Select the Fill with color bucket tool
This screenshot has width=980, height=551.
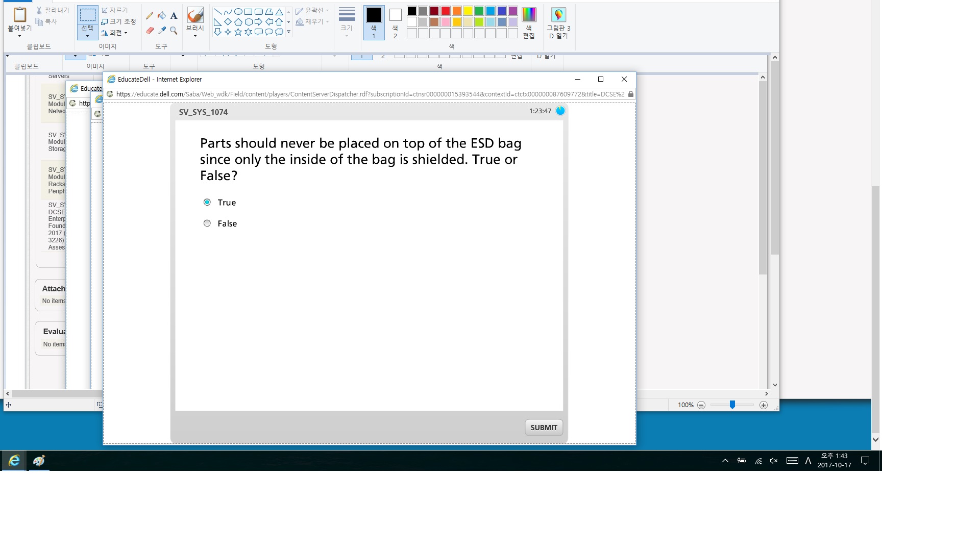coord(162,16)
